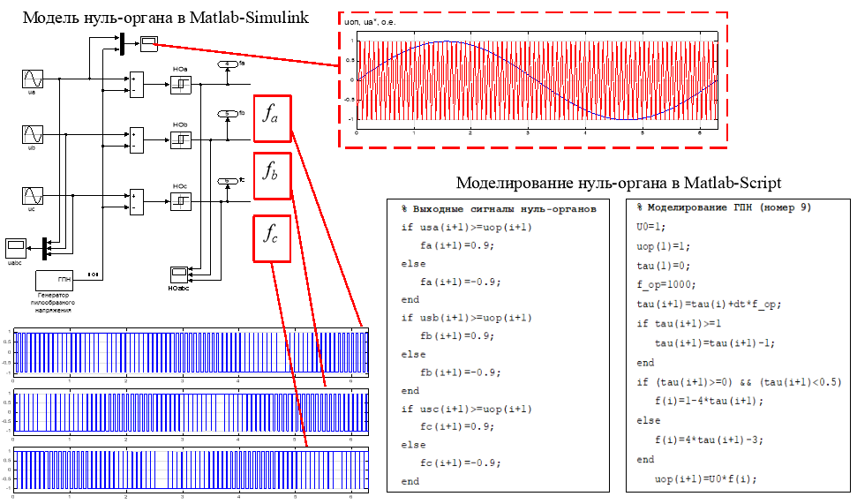The height and width of the screenshot is (504, 857).
Task: Open the uabc scope block
Action: (x=15, y=248)
